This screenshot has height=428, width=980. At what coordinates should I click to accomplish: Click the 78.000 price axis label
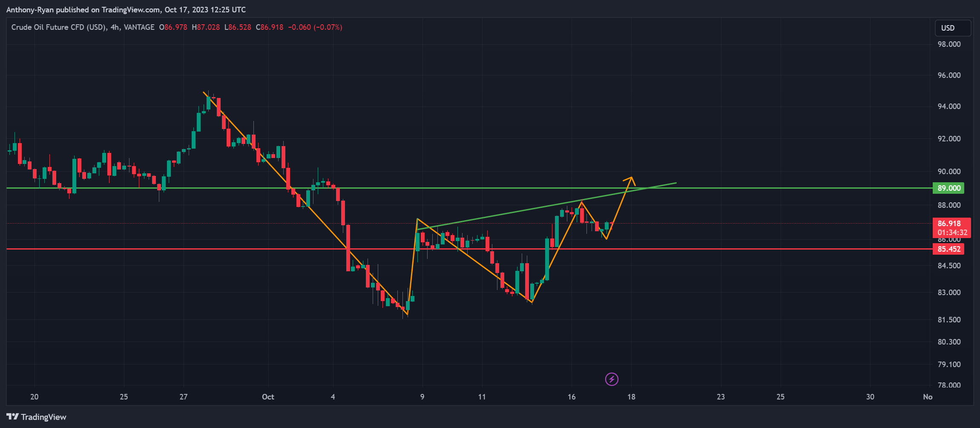coord(949,385)
